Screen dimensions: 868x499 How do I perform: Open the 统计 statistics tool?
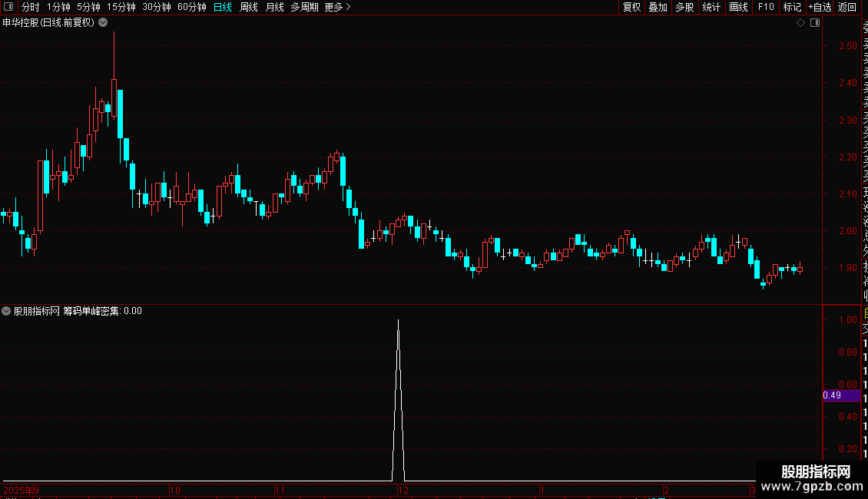[711, 7]
